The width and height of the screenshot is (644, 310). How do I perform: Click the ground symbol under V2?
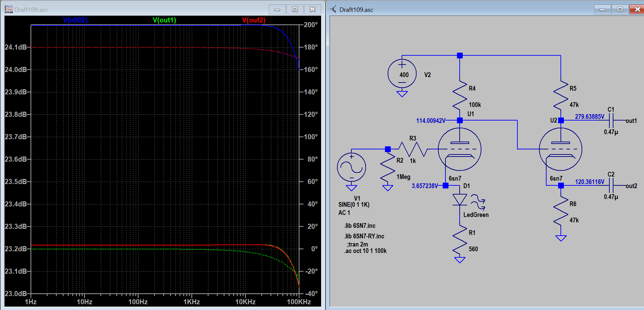tap(402, 94)
